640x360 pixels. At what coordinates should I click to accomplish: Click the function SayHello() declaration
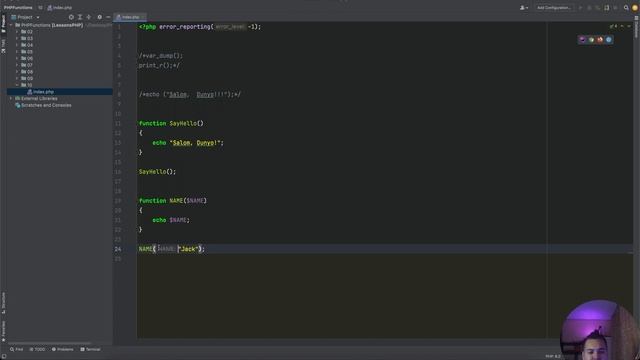(x=171, y=123)
